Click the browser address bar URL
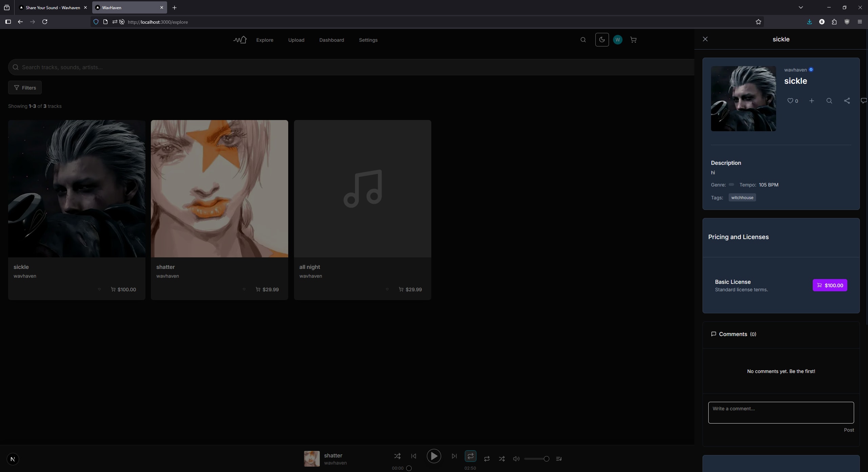This screenshot has width=868, height=472. tap(158, 22)
